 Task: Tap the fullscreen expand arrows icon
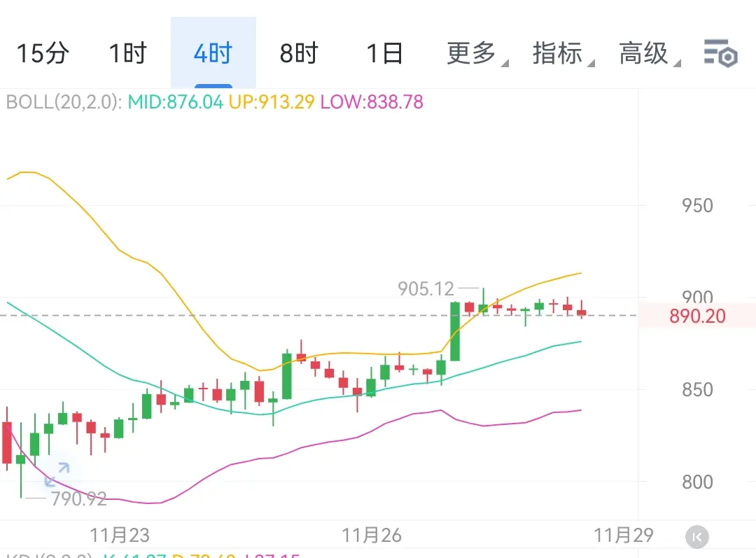click(x=57, y=474)
